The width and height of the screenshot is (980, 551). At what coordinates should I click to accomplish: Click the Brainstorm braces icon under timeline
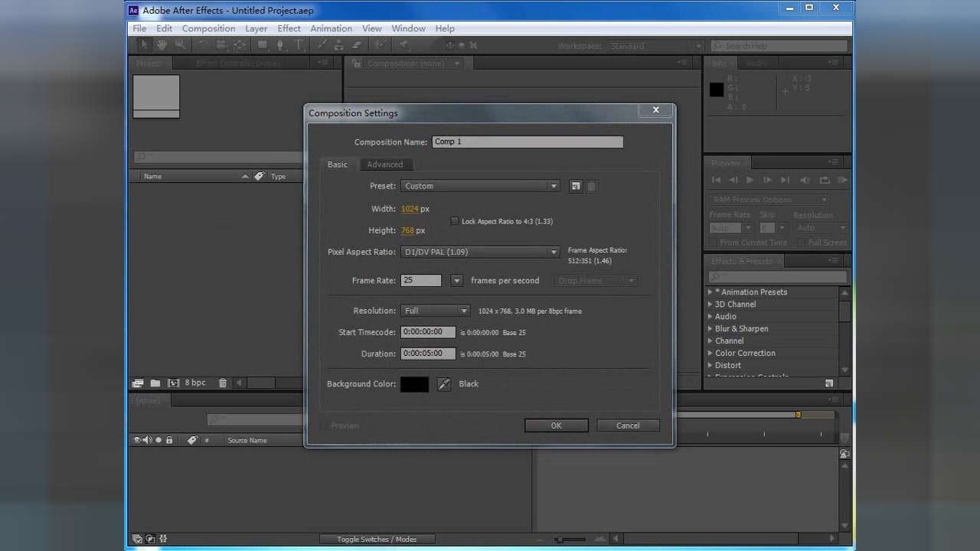click(x=163, y=539)
